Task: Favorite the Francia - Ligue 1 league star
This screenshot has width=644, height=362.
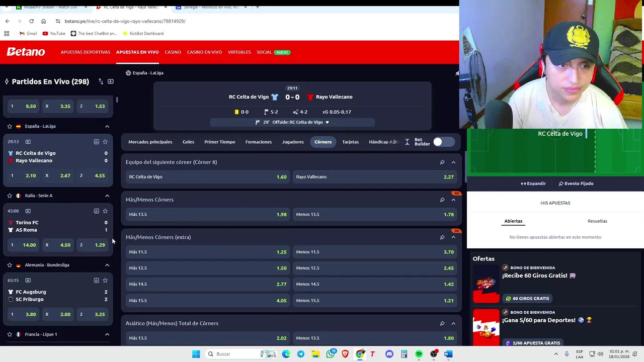Action: tap(10, 334)
